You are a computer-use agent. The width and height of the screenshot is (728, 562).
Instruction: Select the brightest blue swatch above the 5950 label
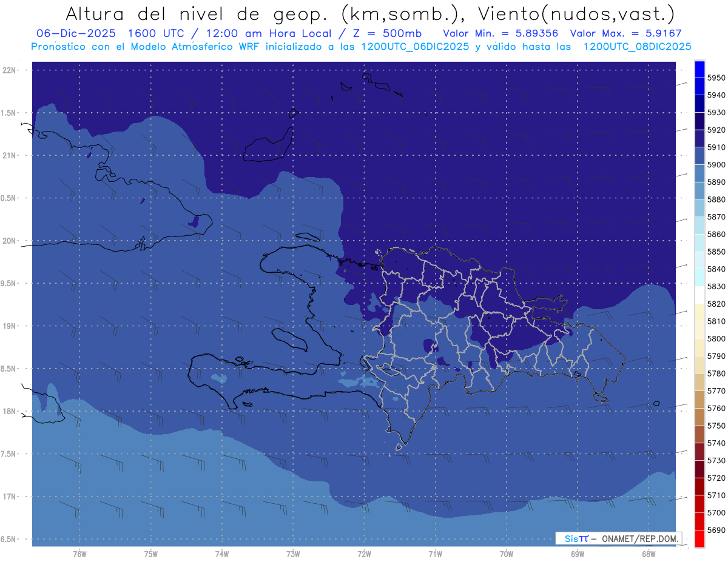pyautogui.click(x=699, y=69)
